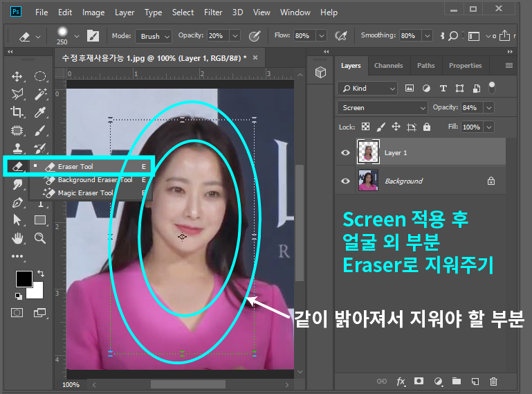Add a layer mask button

click(x=419, y=381)
